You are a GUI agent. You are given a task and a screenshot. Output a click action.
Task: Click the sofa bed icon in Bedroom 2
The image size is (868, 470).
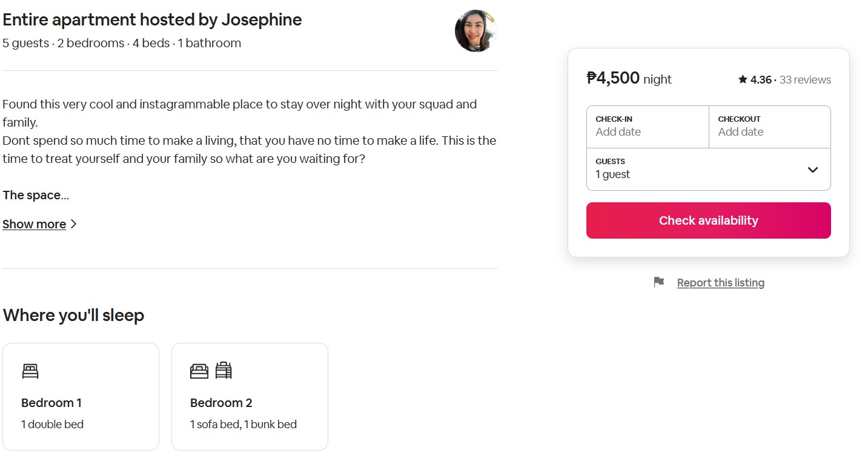click(199, 371)
